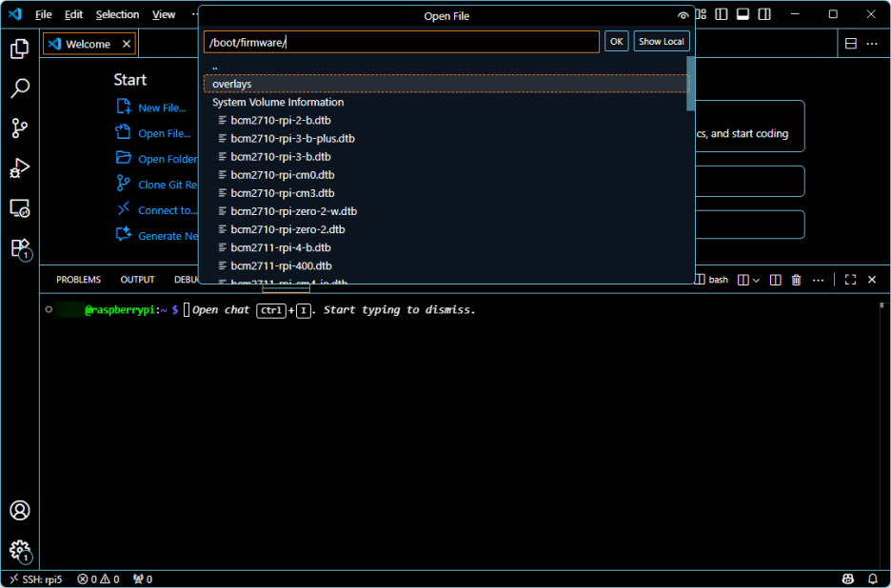Screen dimensions: 891x588
Task: Open the Extensions view with badge
Action: [x=20, y=249]
